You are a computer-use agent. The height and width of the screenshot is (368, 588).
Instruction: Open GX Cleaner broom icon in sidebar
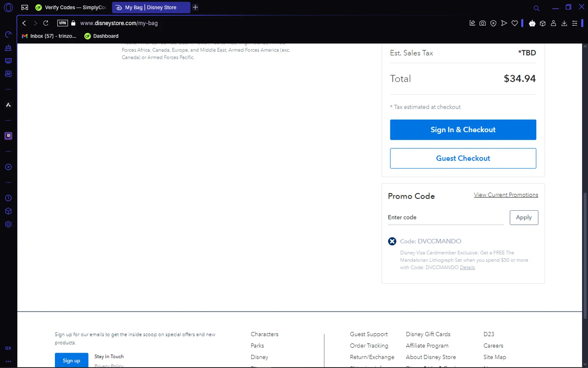[x=8, y=48]
